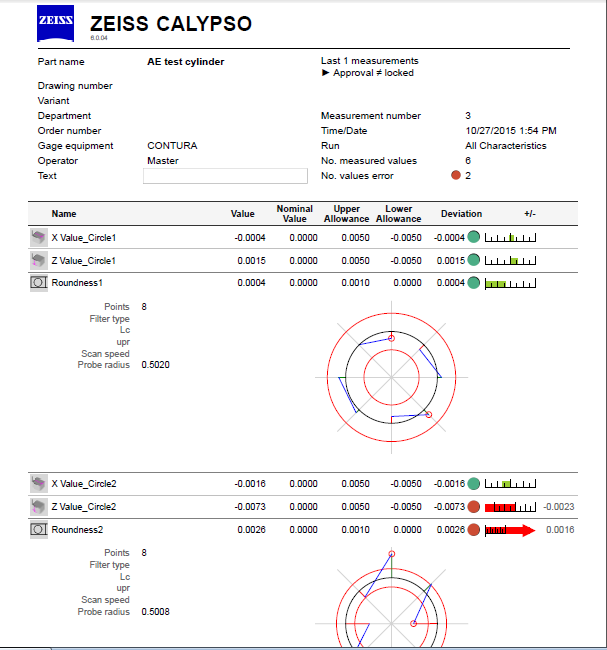Click the Upper Allowance column header

[x=347, y=214]
